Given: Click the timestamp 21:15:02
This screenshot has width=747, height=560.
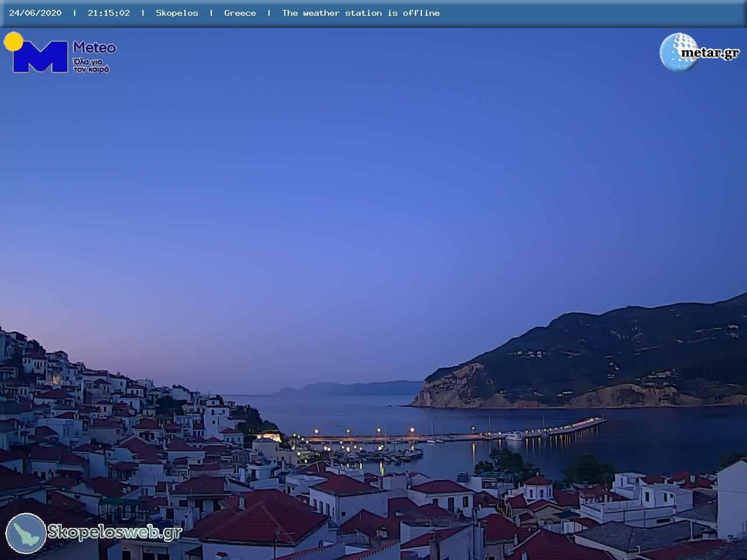Looking at the screenshot, I should 109,13.
